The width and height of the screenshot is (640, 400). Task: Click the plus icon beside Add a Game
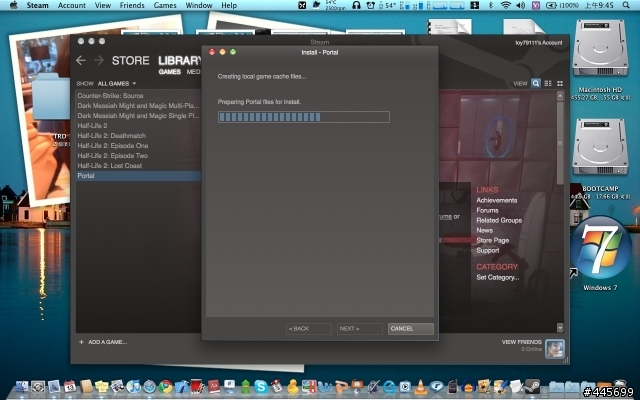[x=81, y=342]
